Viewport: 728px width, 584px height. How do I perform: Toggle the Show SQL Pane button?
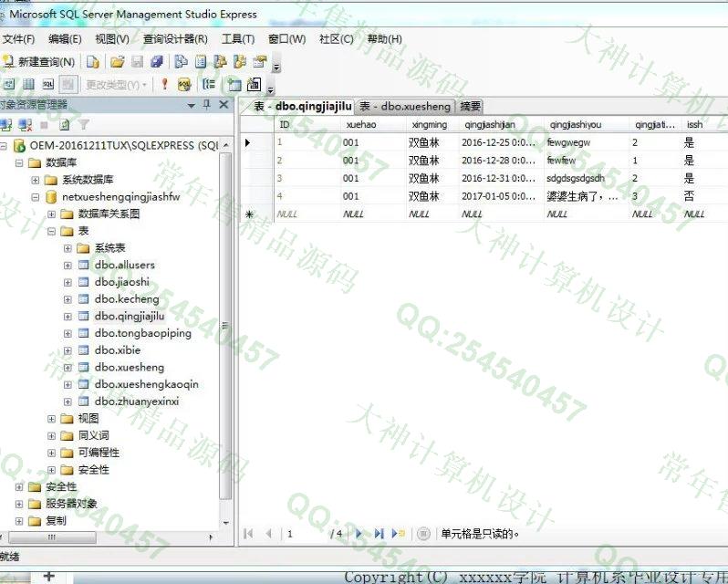click(47, 84)
